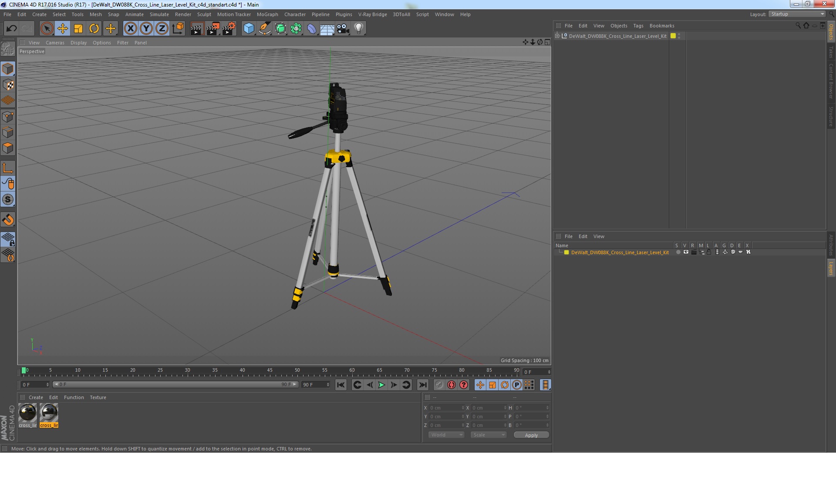Open the World coordinate dropdown
This screenshot has height=504, width=836.
point(446,435)
